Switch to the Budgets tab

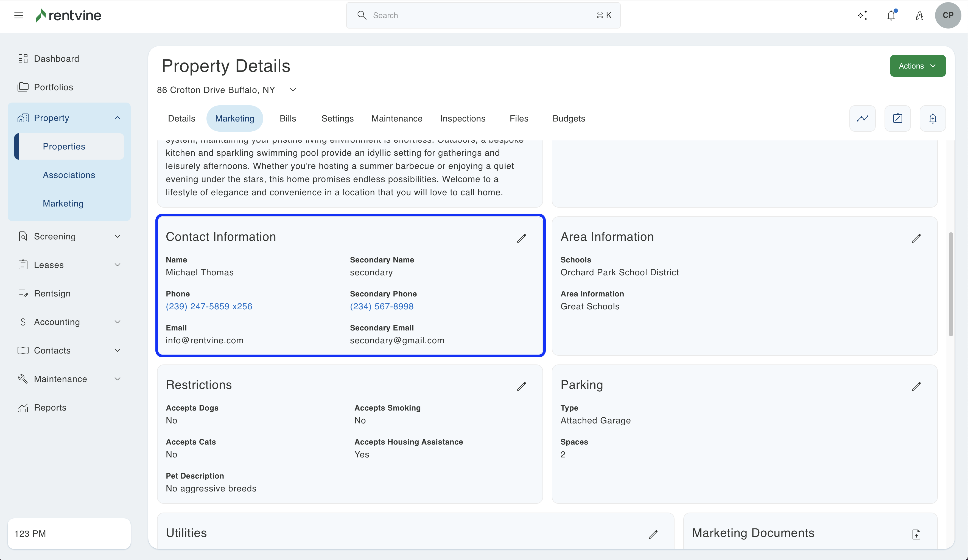pos(569,118)
